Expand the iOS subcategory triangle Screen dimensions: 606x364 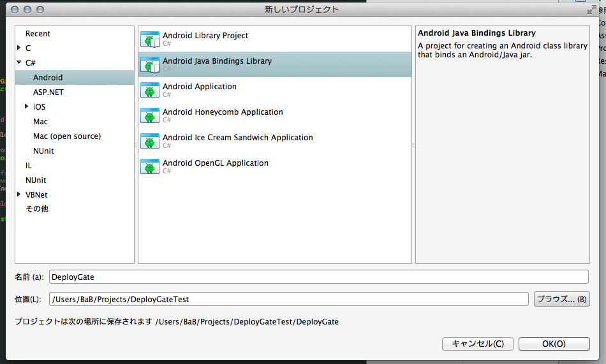26,106
